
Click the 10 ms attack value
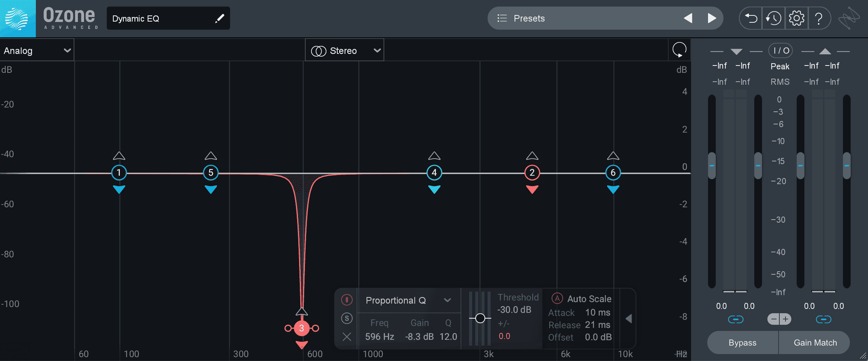tap(598, 312)
